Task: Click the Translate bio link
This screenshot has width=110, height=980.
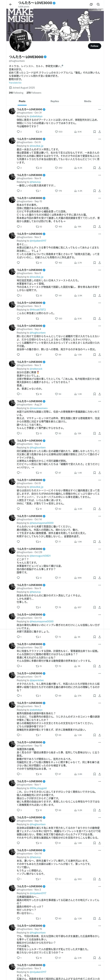Action: pos(15,82)
